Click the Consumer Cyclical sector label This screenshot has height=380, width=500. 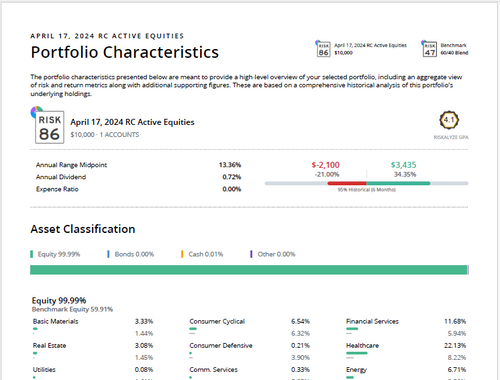coord(217,322)
